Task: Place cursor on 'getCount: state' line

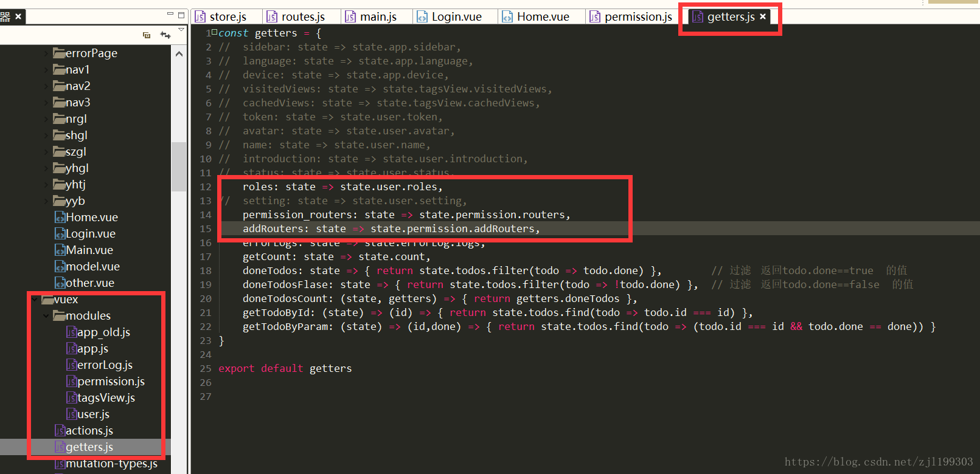Action: 336,256
